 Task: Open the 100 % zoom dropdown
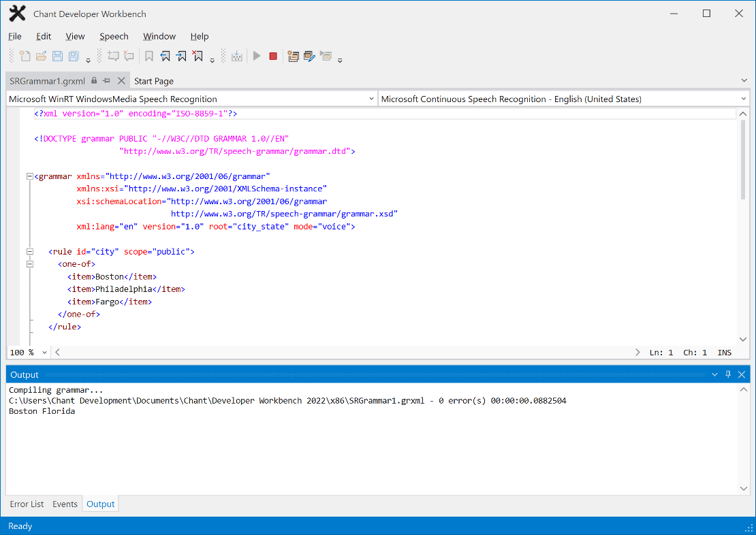coord(29,353)
